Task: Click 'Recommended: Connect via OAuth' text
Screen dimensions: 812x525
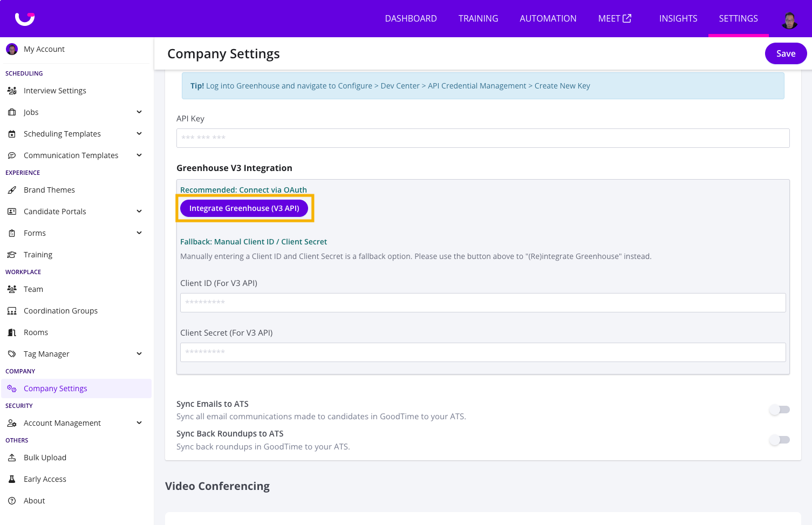Action: coord(243,190)
